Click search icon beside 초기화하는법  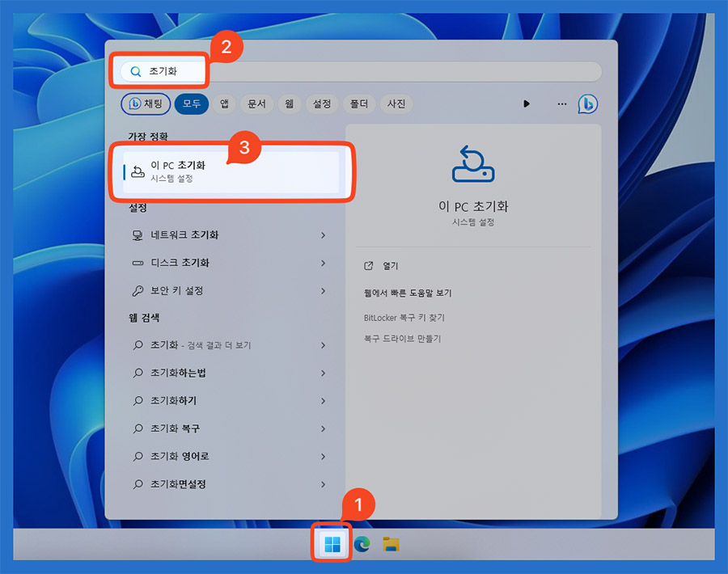click(138, 373)
